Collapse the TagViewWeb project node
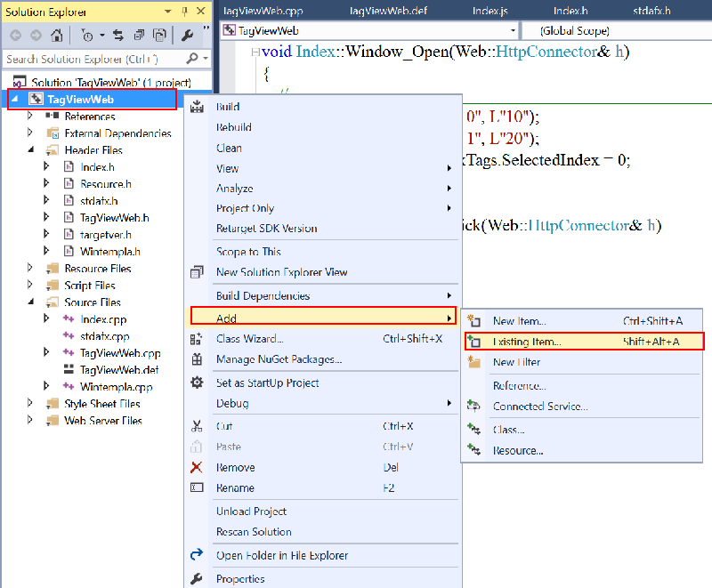The image size is (712, 588). 14,99
